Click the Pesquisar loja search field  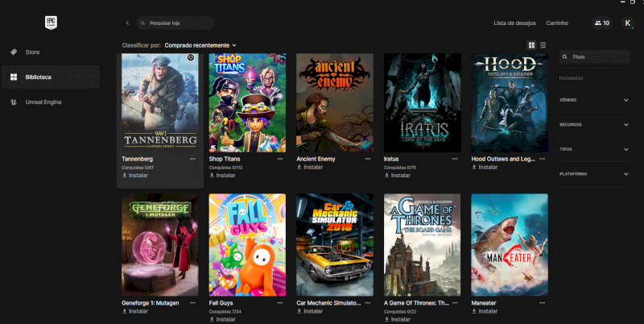pos(175,23)
